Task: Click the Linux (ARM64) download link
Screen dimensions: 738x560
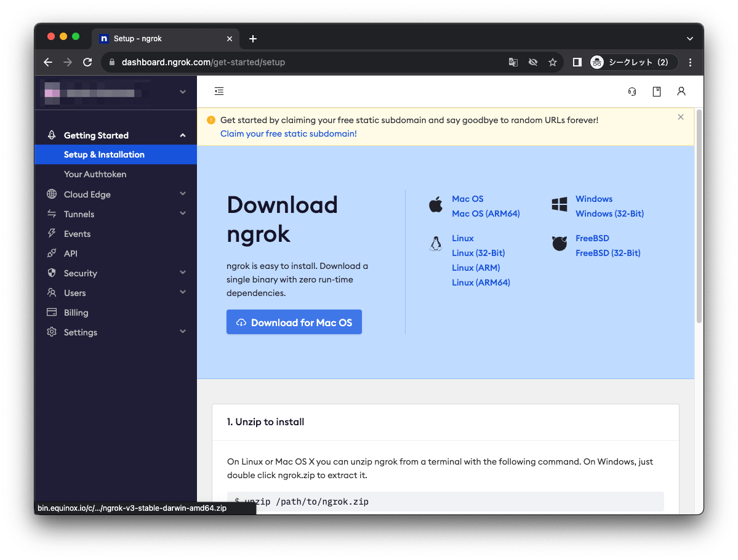Action: [x=481, y=283]
